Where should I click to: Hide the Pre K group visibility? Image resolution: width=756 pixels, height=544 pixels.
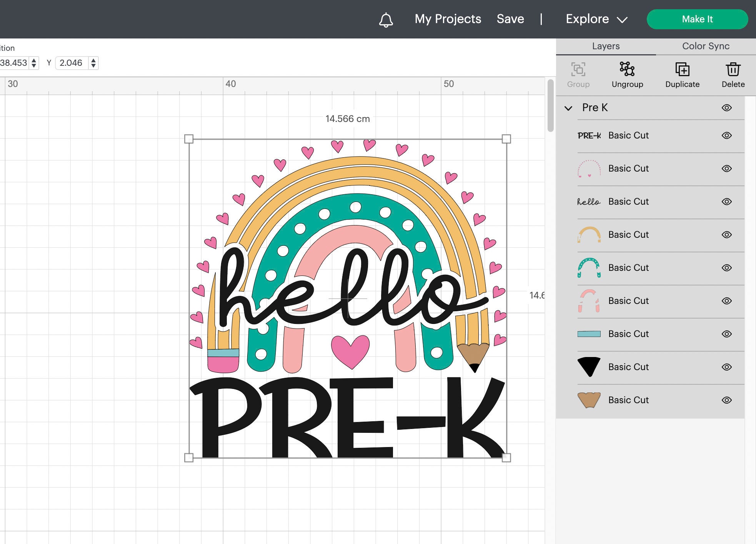[727, 107]
